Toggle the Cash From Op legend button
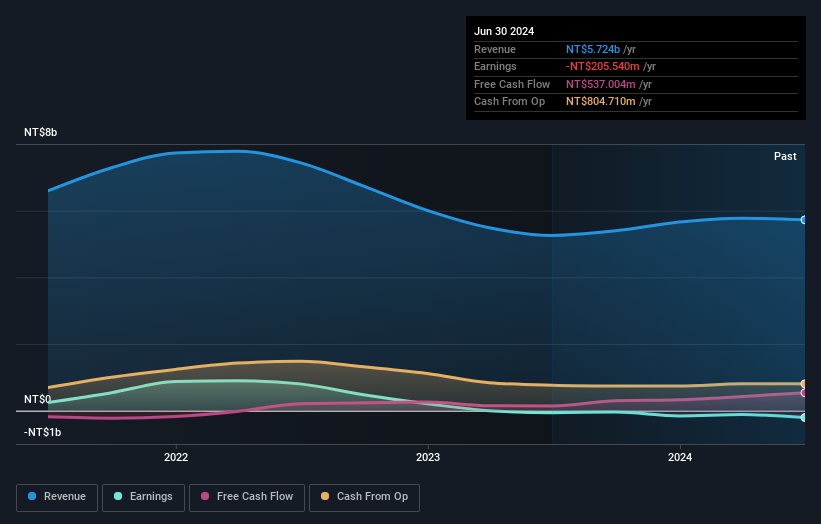This screenshot has width=821, height=524. (x=364, y=497)
